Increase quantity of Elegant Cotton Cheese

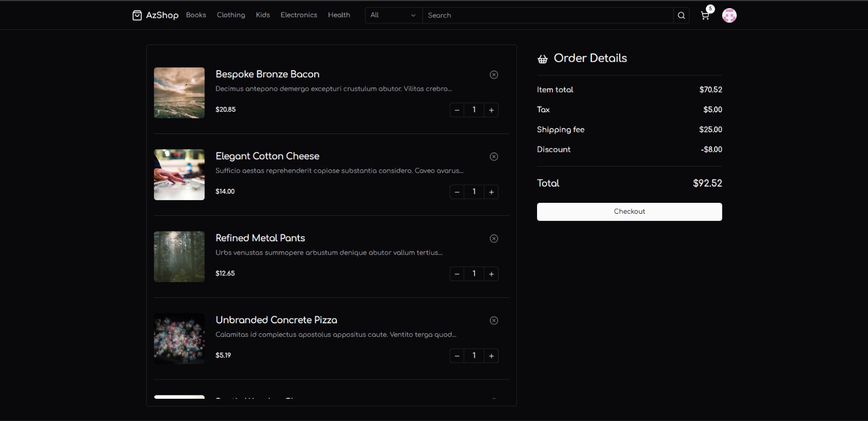click(492, 192)
